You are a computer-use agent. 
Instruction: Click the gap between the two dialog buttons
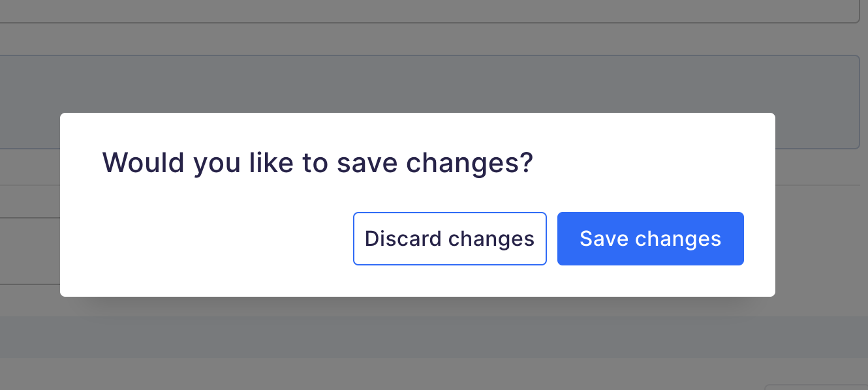(551, 239)
